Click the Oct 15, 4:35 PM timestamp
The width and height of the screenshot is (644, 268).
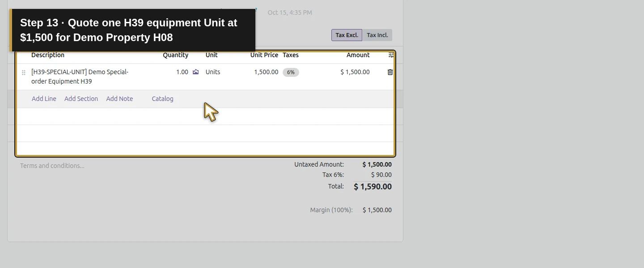pyautogui.click(x=290, y=13)
